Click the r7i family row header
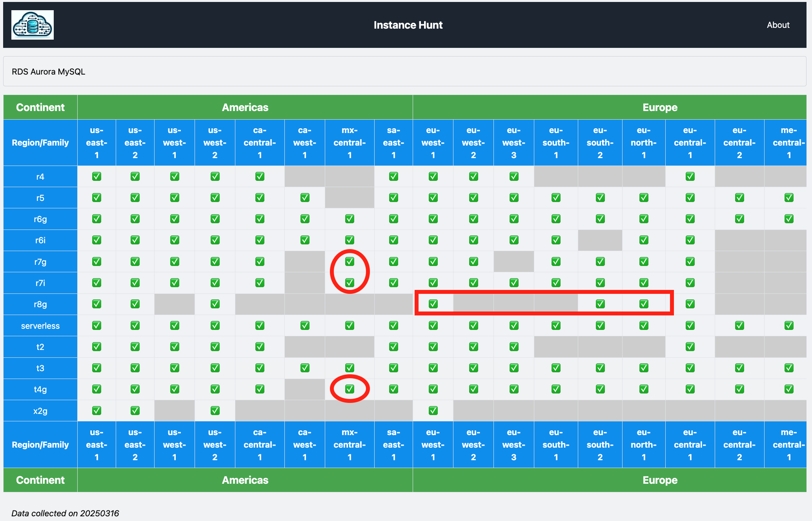The image size is (812, 521). (40, 282)
